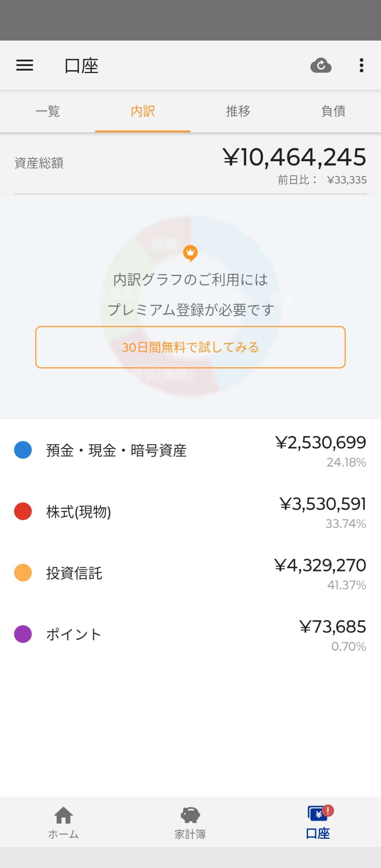
Task: Tap the blue 預金・現金・暗号資産 color dot
Action: (x=23, y=450)
